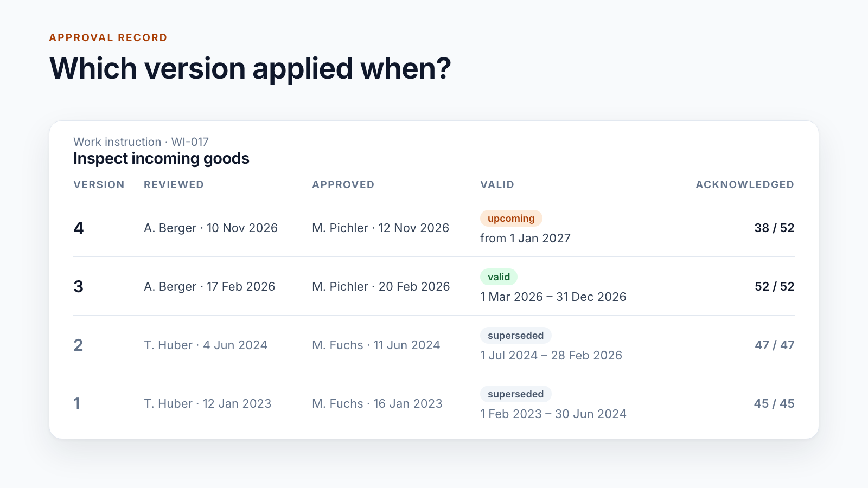The width and height of the screenshot is (868, 488).
Task: Click the '38 / 52' acknowledged count
Action: (x=774, y=228)
